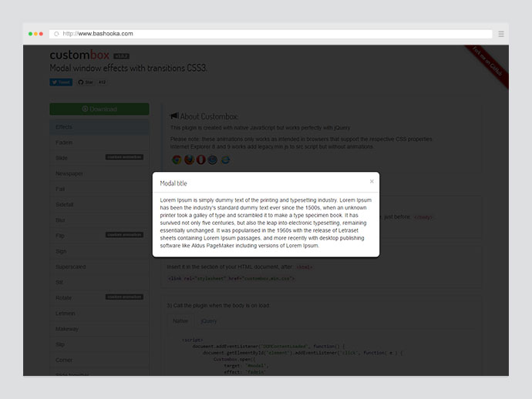Image resolution: width=532 pixels, height=399 pixels.
Task: Click the address bar URL field
Action: pos(271,34)
